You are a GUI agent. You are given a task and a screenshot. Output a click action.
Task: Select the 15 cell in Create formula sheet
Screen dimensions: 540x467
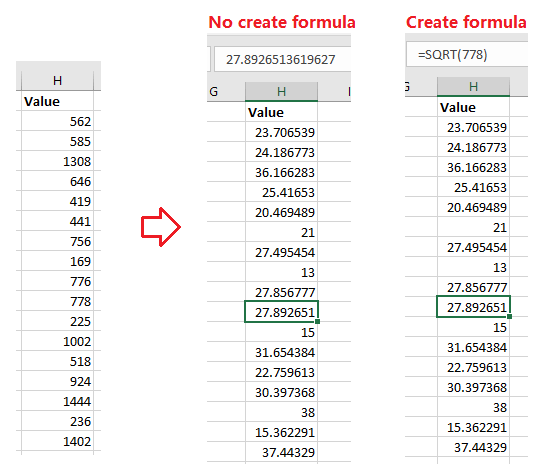pyautogui.click(x=474, y=327)
